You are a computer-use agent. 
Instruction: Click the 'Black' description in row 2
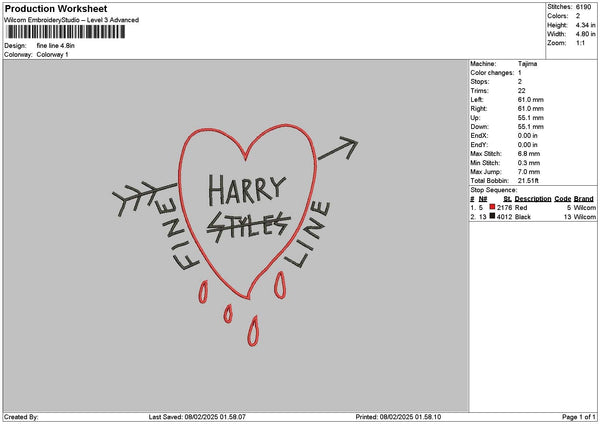523,217
